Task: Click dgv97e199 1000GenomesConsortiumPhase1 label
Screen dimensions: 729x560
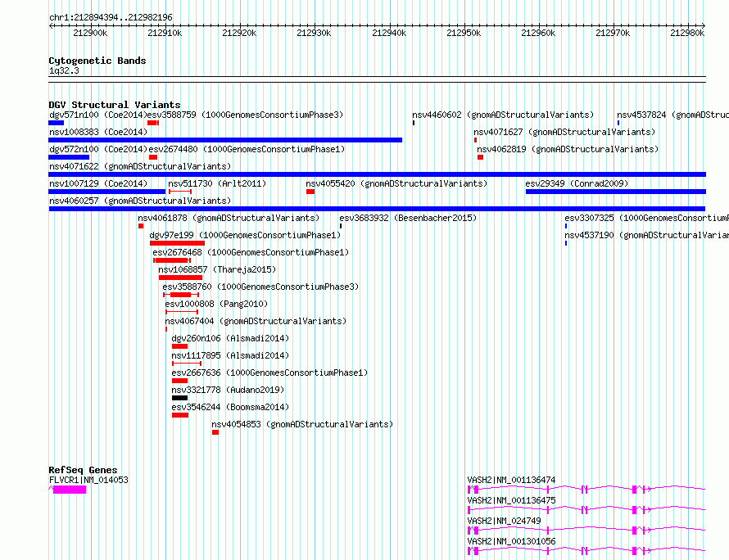Action: (x=245, y=235)
